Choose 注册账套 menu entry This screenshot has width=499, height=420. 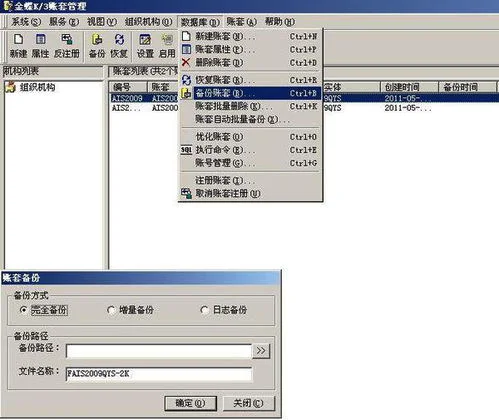[x=251, y=180]
